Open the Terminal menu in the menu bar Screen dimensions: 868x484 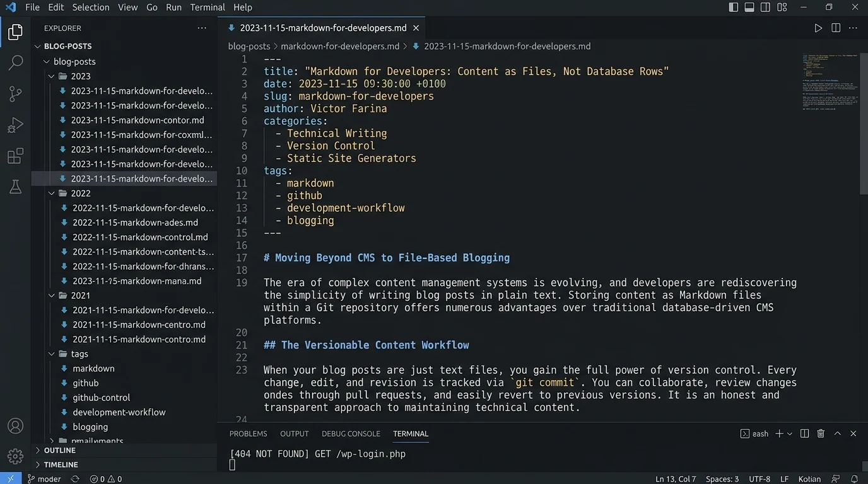(208, 8)
